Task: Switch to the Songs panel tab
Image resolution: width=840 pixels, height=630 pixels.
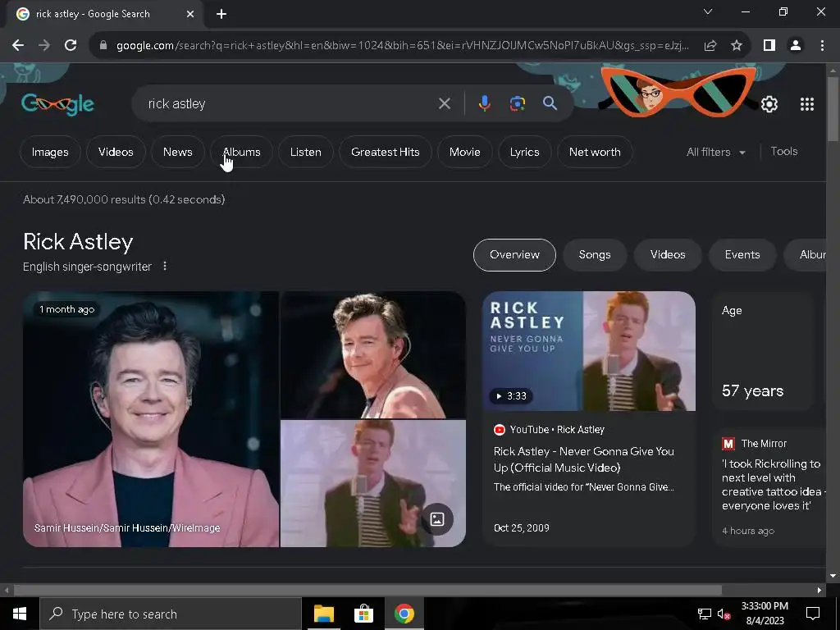Action: [595, 255]
